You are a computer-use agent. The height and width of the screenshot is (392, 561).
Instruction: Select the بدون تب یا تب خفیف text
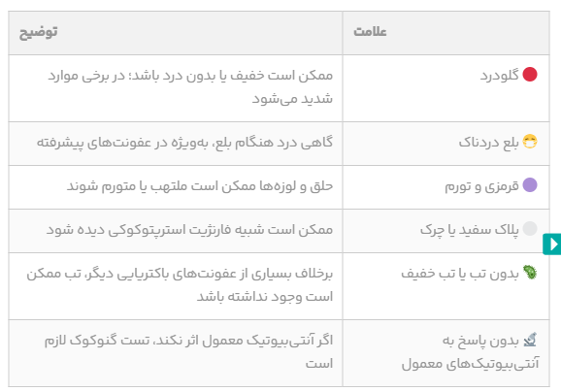pos(460,274)
